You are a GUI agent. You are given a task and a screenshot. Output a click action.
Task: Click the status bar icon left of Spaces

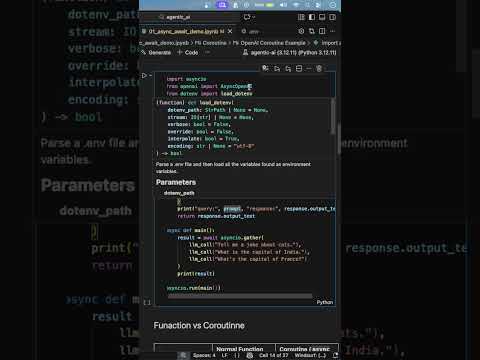(x=183, y=356)
